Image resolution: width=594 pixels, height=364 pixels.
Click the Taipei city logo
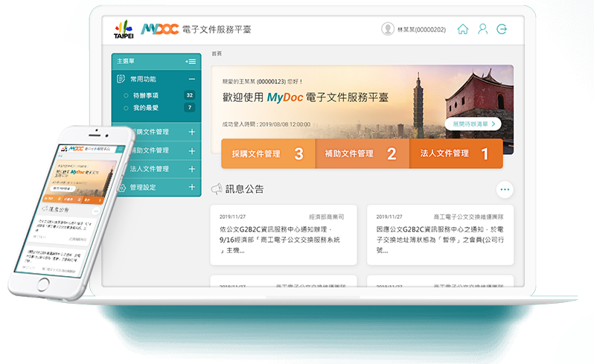(x=124, y=29)
